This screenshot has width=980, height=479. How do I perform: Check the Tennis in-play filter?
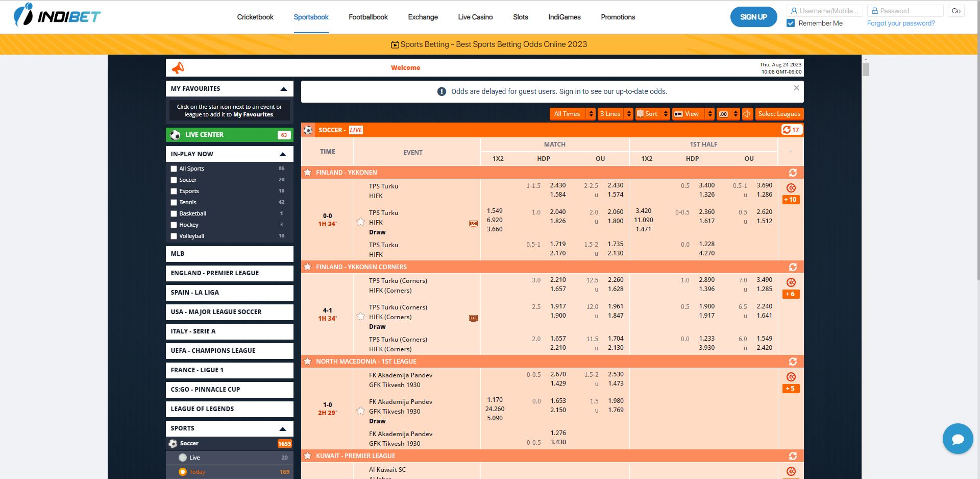pyautogui.click(x=174, y=202)
